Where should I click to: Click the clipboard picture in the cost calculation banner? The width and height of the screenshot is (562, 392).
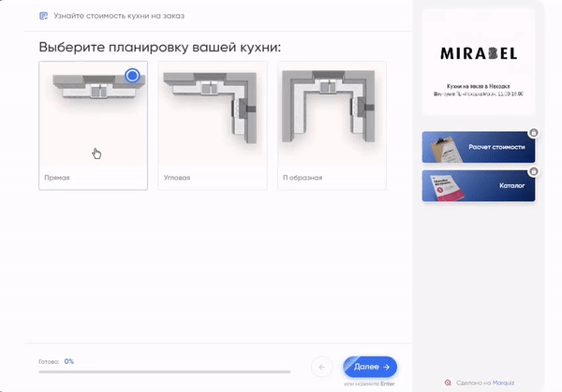coord(445,150)
